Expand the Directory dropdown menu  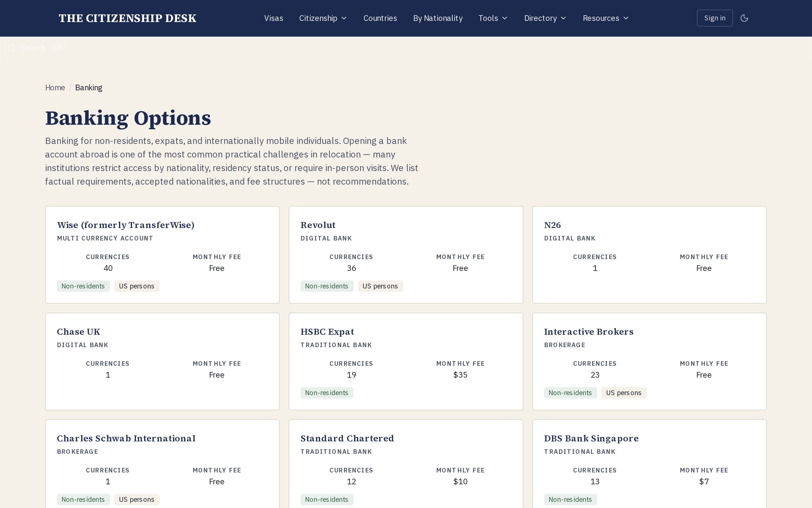[545, 18]
